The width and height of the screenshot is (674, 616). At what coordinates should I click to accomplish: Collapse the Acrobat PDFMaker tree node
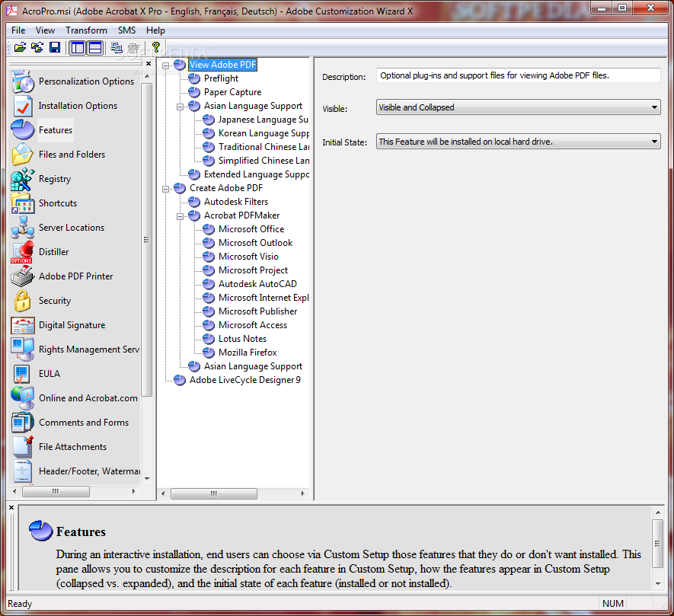tap(180, 216)
